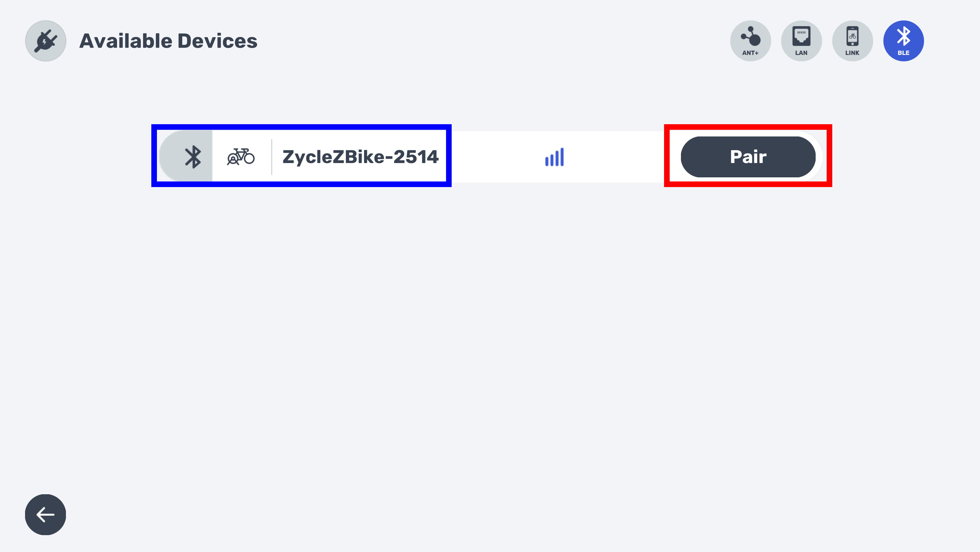This screenshot has width=980, height=552.
Task: Go back using the arrow button
Action: pyautogui.click(x=46, y=514)
